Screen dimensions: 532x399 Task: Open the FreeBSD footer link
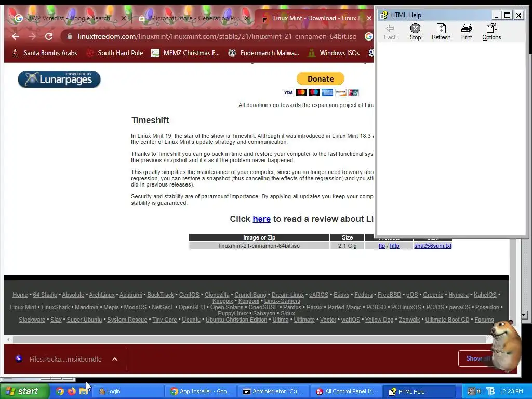coord(389,295)
